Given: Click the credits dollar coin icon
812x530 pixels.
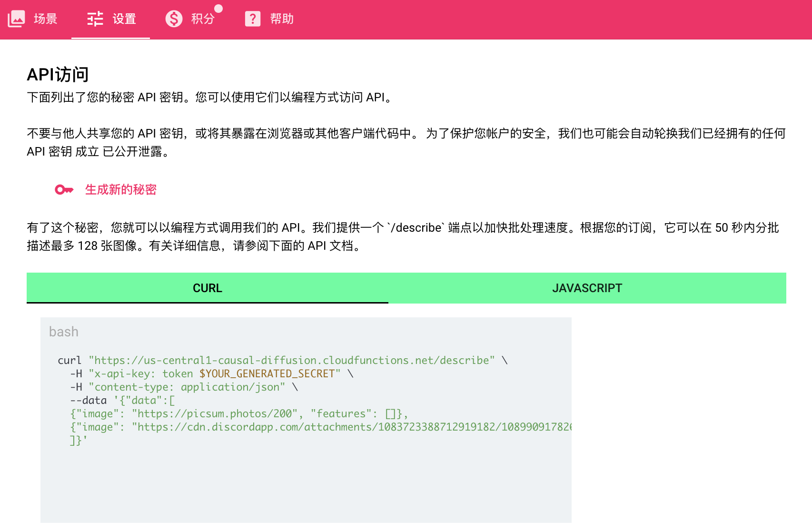Looking at the screenshot, I should (174, 19).
